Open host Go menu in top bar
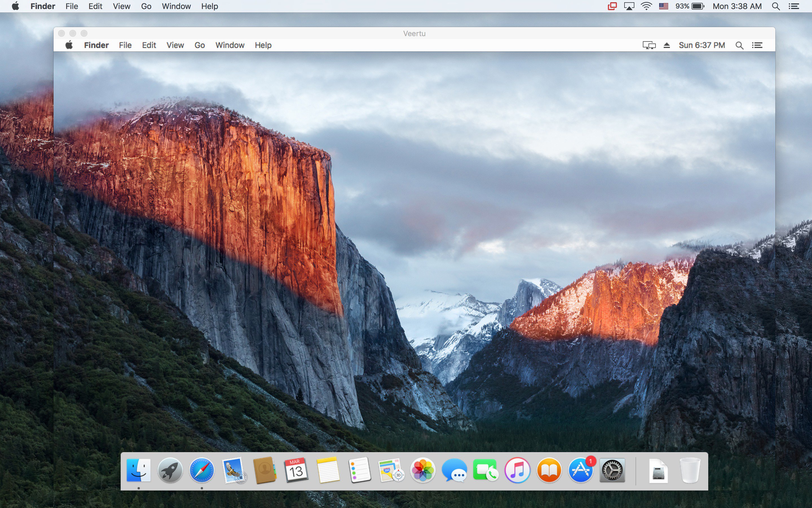 tap(146, 6)
